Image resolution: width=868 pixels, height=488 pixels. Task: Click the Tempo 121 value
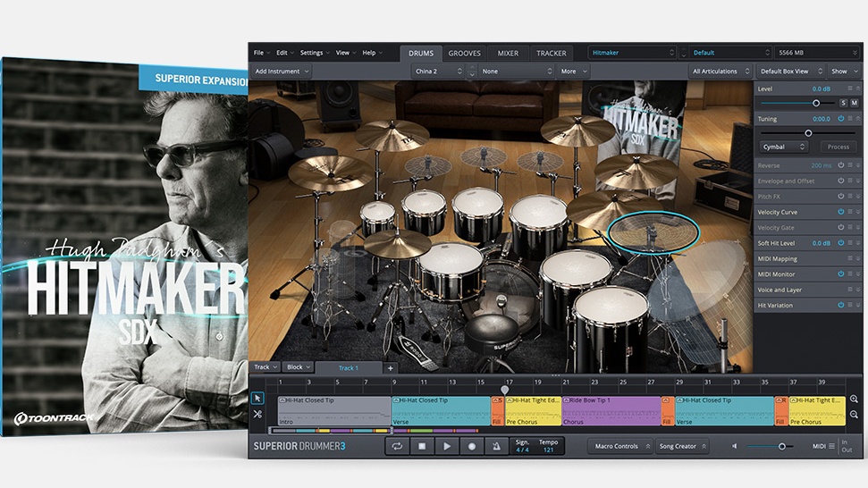549,450
